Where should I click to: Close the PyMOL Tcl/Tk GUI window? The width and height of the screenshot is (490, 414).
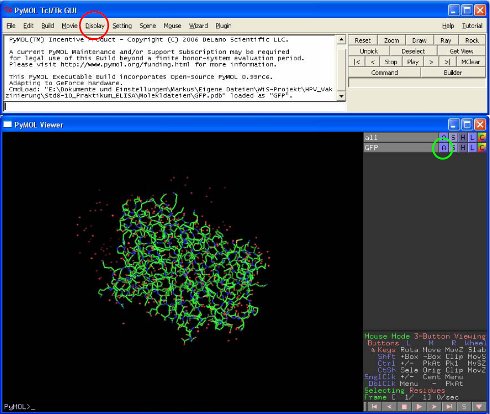(x=480, y=10)
